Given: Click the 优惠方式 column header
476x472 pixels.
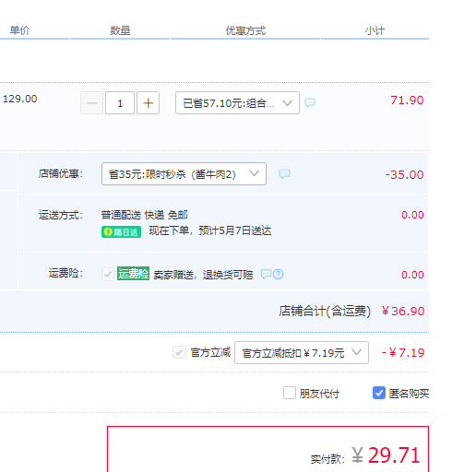Looking at the screenshot, I should pos(245,30).
